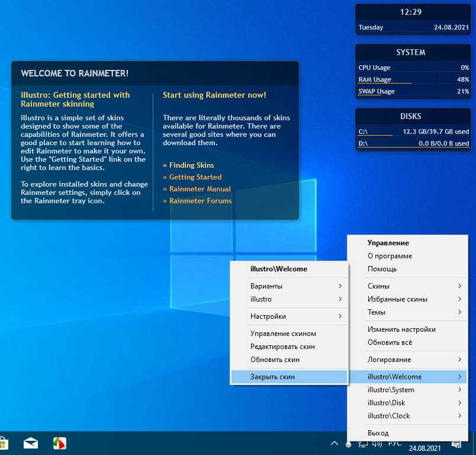Choose Выход to exit Rainmeter

378,433
